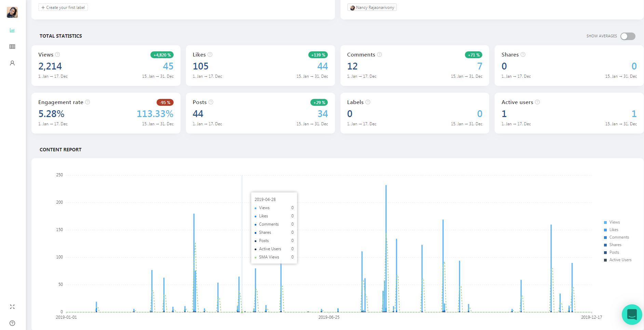Click the 2019-06-25 x-axis date label
This screenshot has width=644, height=330.
click(x=329, y=317)
